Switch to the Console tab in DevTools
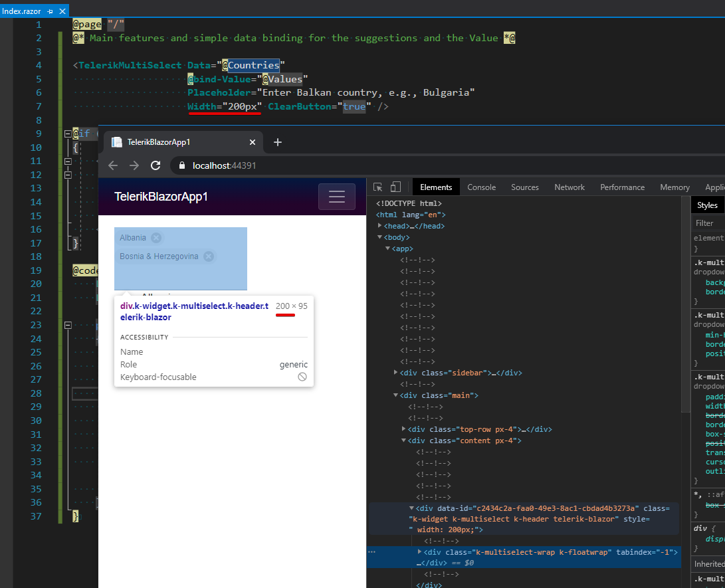The height and width of the screenshot is (588, 725). 481,187
